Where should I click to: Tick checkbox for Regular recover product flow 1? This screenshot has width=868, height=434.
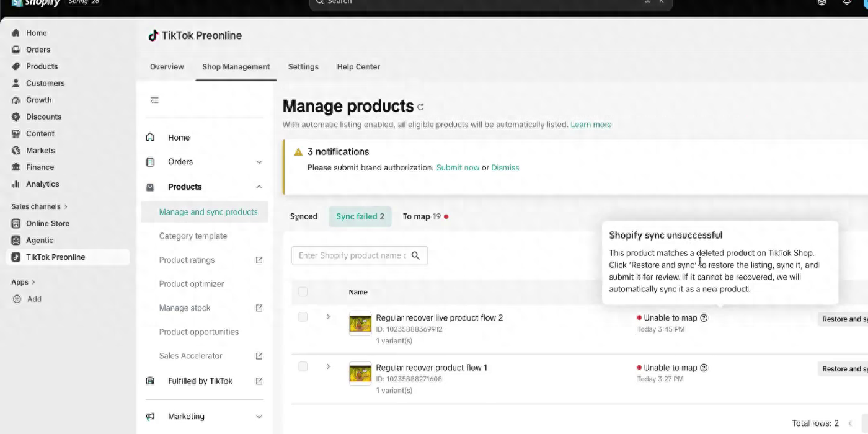(x=303, y=366)
